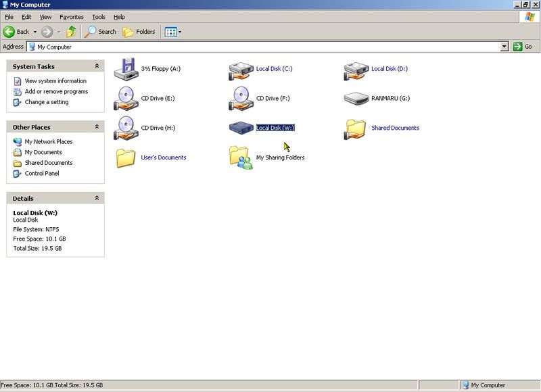The width and height of the screenshot is (541, 392).
Task: Toggle the Folders pane
Action: tap(139, 32)
